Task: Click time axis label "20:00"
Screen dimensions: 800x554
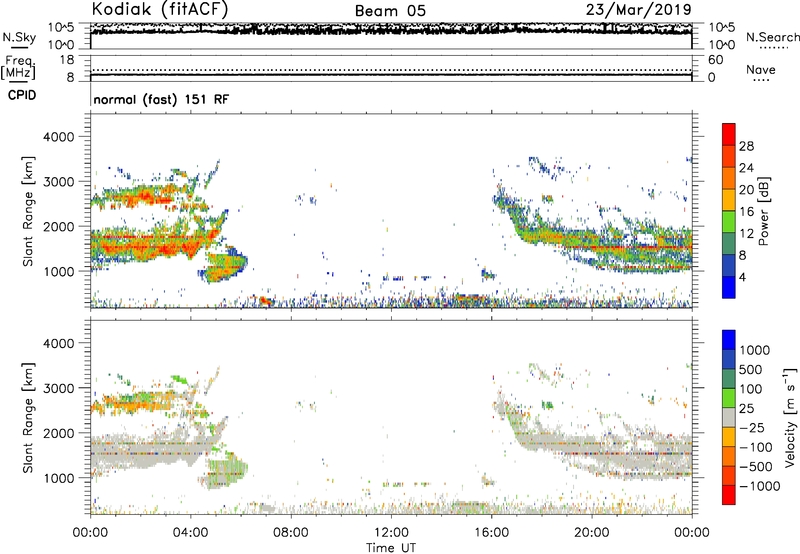Action: (x=592, y=533)
